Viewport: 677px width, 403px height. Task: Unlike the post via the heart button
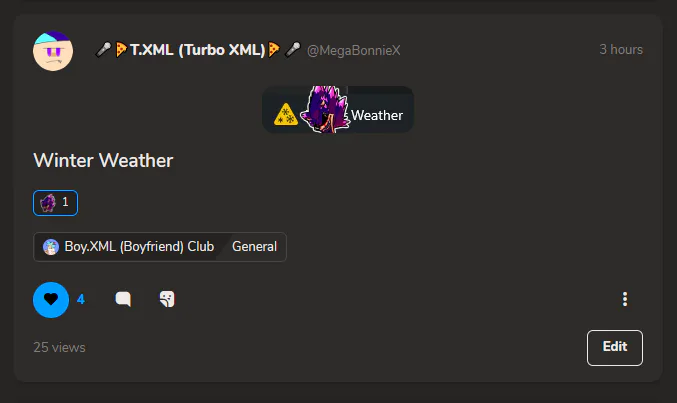[51, 300]
